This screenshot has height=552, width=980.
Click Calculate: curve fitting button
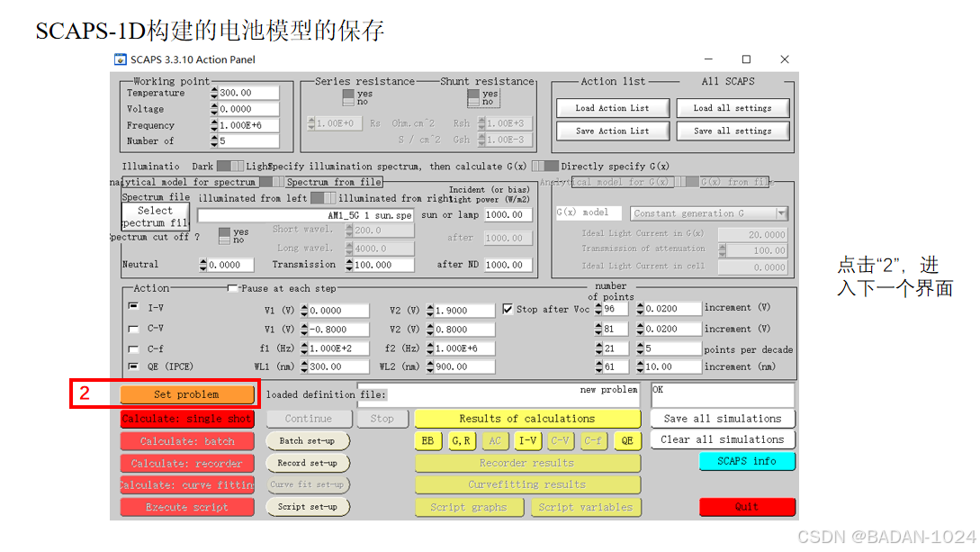tap(187, 485)
